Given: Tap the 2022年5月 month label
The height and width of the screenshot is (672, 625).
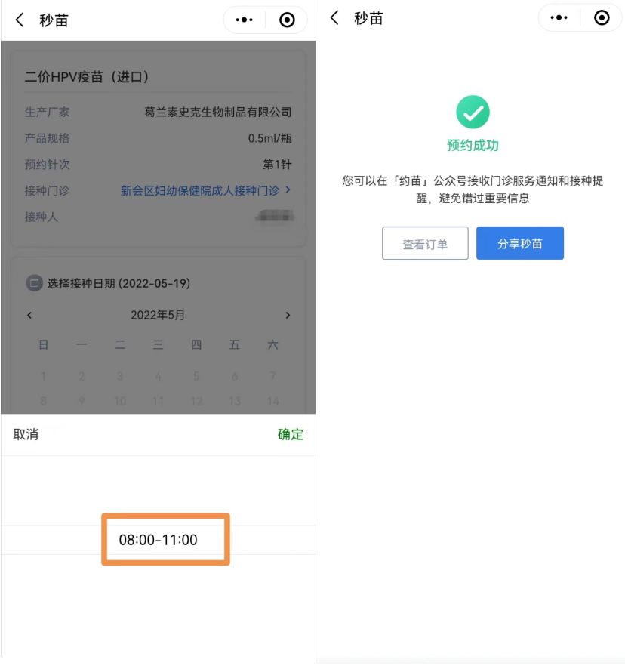Looking at the screenshot, I should click(x=158, y=316).
